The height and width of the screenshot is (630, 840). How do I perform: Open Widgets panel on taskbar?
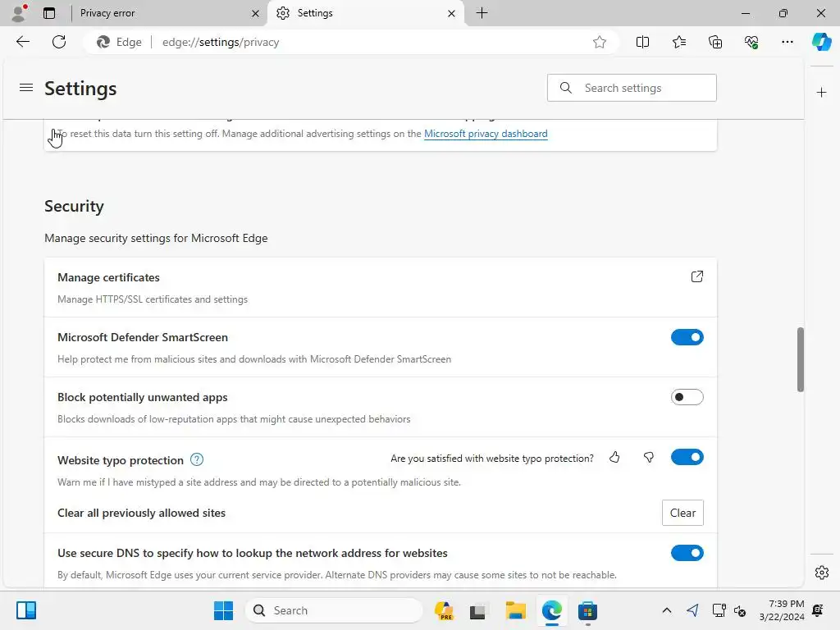25,610
